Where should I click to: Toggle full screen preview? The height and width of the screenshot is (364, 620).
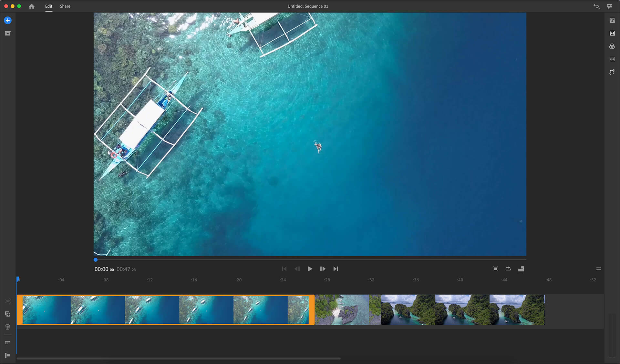point(495,269)
